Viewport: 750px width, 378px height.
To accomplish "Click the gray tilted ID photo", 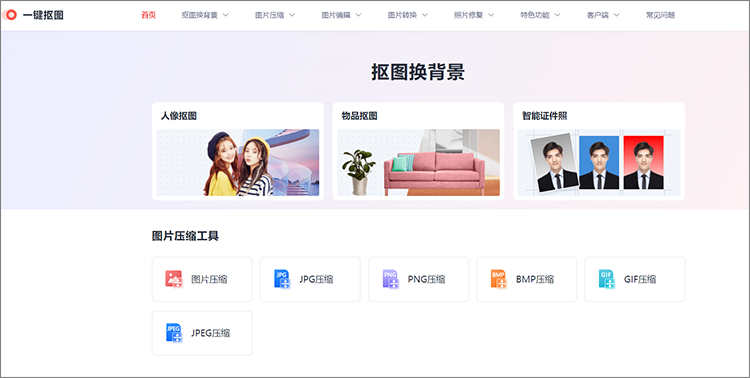I will [x=554, y=163].
